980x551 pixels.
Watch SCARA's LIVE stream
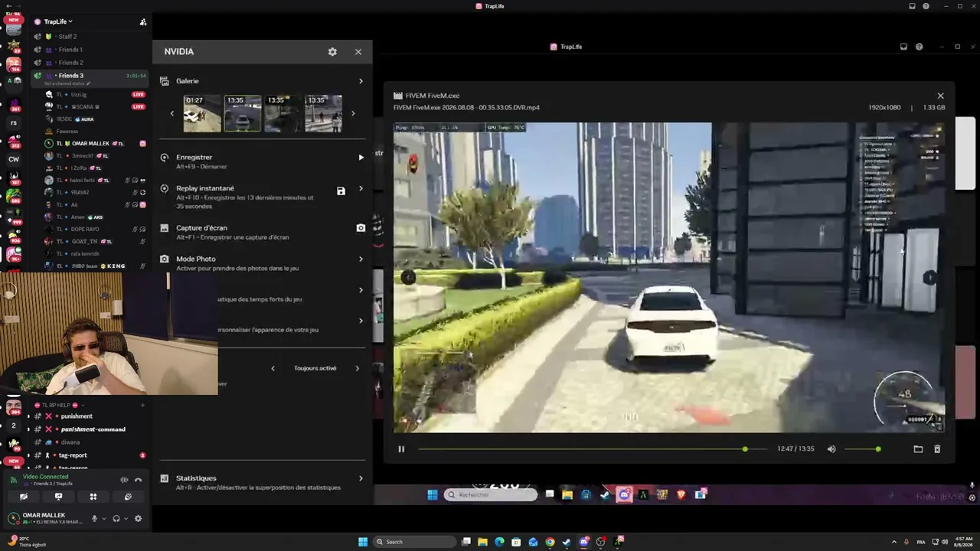click(x=139, y=107)
